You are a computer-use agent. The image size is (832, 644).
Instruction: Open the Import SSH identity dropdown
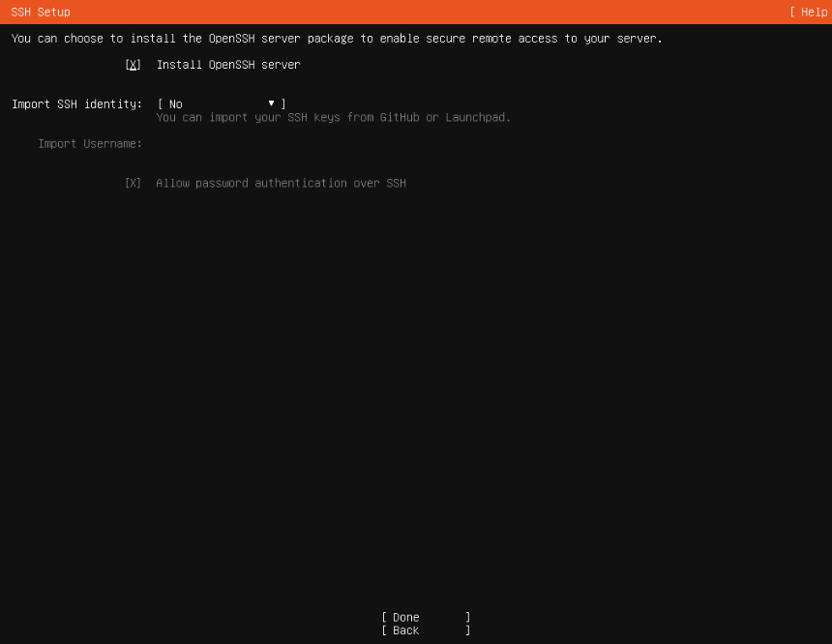222,104
